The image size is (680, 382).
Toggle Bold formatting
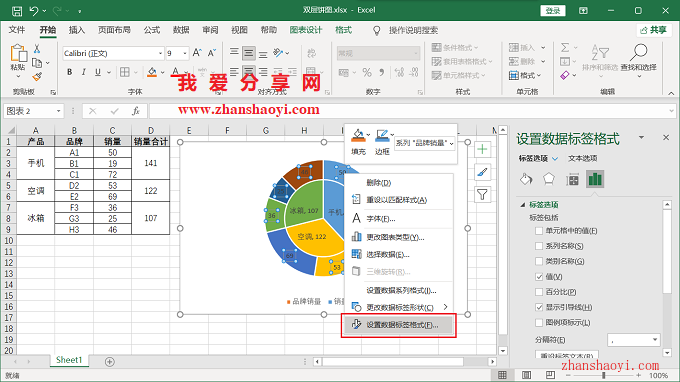pos(69,72)
